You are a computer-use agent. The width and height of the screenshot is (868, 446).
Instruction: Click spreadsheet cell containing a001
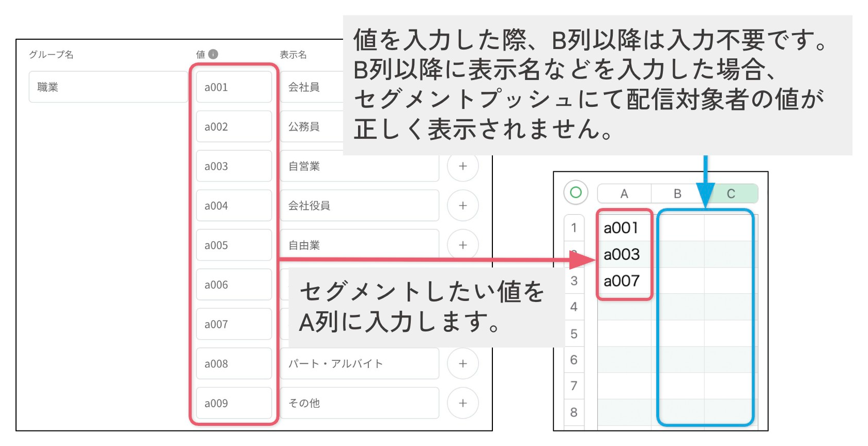pos(624,228)
